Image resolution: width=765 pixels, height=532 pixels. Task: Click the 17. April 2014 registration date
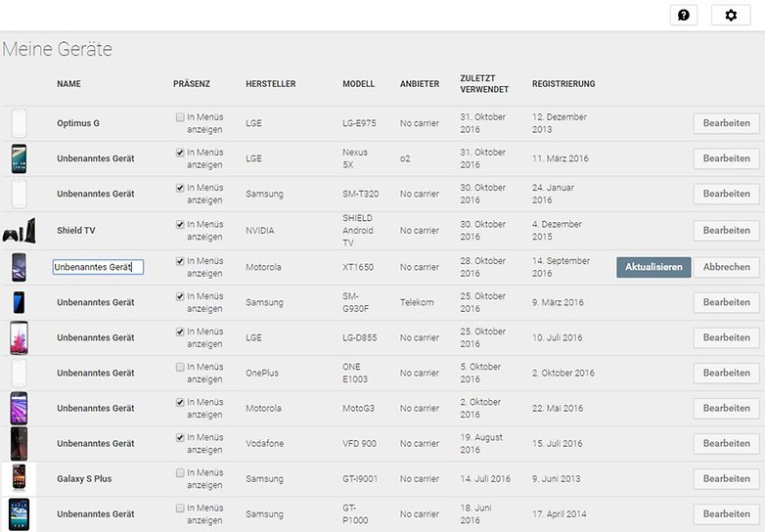560,514
